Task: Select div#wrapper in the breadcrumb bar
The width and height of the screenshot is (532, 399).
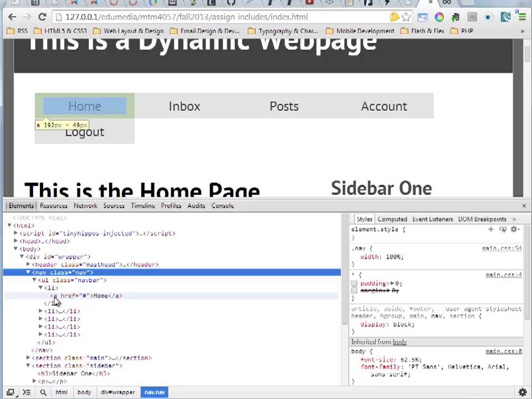Action: (117, 392)
